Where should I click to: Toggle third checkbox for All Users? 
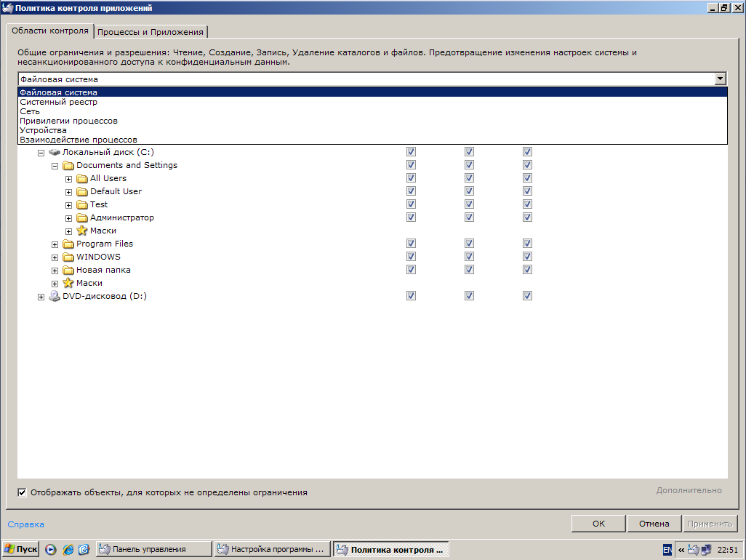coord(527,178)
